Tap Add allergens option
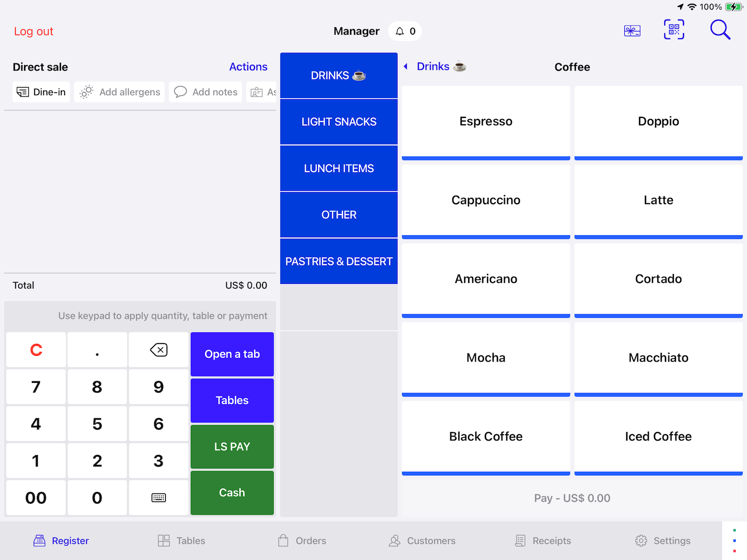The width and height of the screenshot is (747, 560). tap(120, 92)
